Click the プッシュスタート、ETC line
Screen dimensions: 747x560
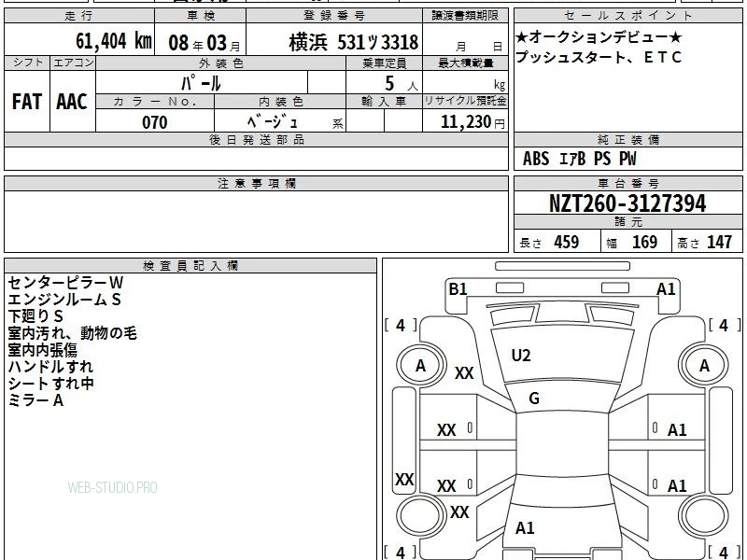599,57
